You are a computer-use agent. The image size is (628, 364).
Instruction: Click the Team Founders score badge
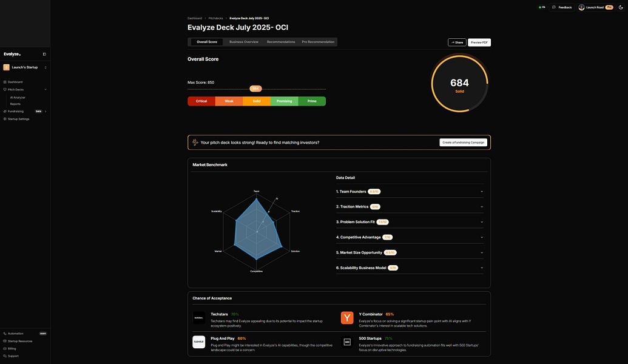point(374,192)
